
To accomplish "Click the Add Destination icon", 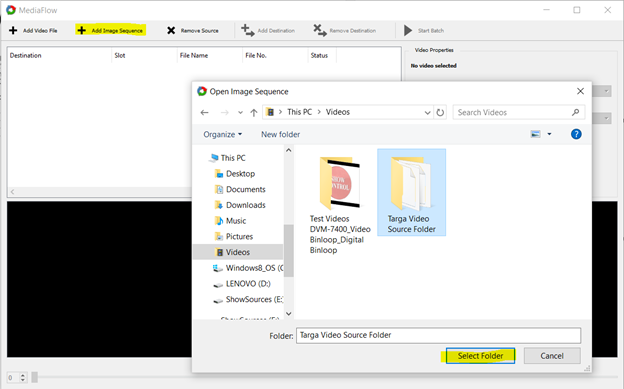I will 248,30.
